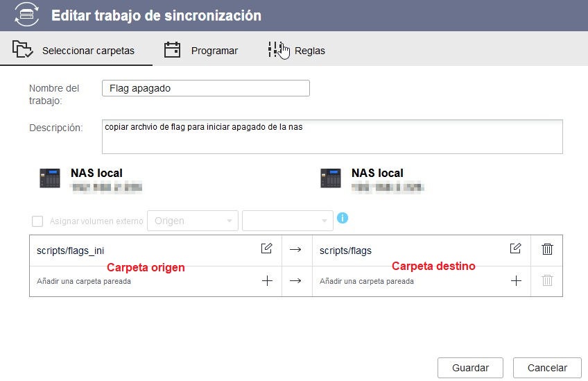Expand the empty dropdown next to Origen
Image resolution: width=588 pixels, height=381 pixels.
tap(287, 221)
